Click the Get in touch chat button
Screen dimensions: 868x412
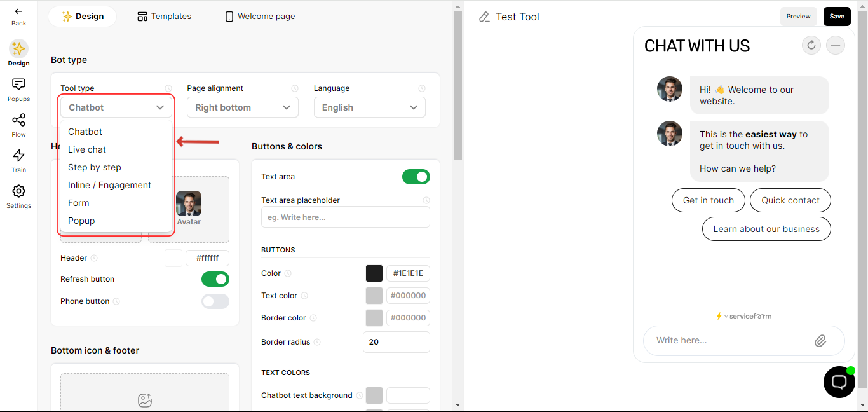point(708,200)
